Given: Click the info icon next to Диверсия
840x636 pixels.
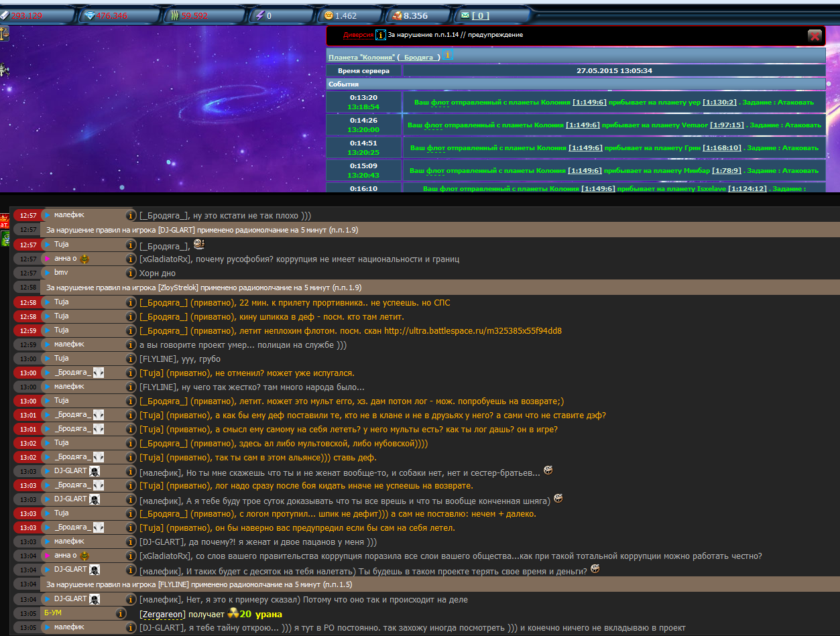Looking at the screenshot, I should [x=380, y=35].
